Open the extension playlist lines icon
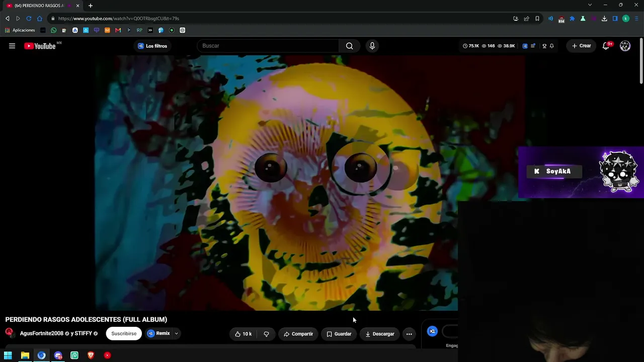Screen dimensions: 644x362 (x=533, y=46)
